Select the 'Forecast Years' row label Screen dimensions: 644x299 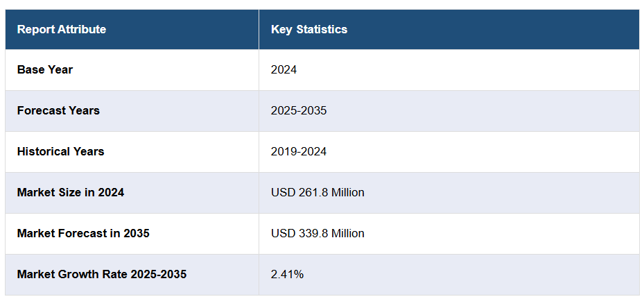pyautogui.click(x=58, y=110)
